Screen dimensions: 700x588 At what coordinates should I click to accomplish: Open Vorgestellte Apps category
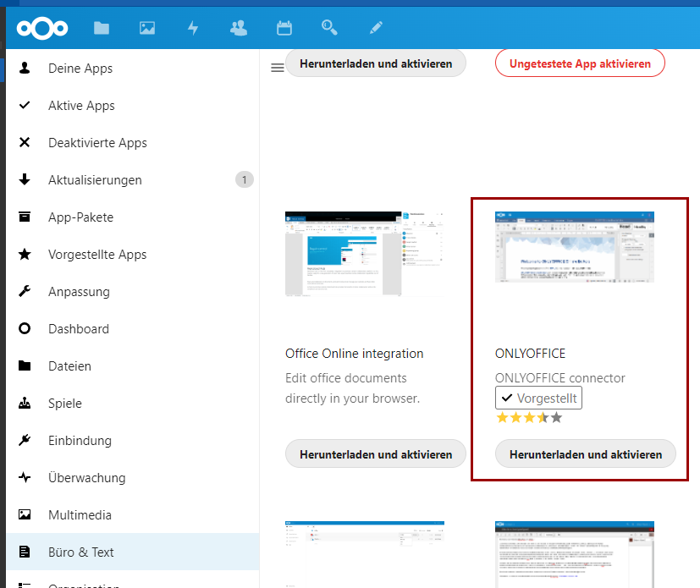click(133, 255)
